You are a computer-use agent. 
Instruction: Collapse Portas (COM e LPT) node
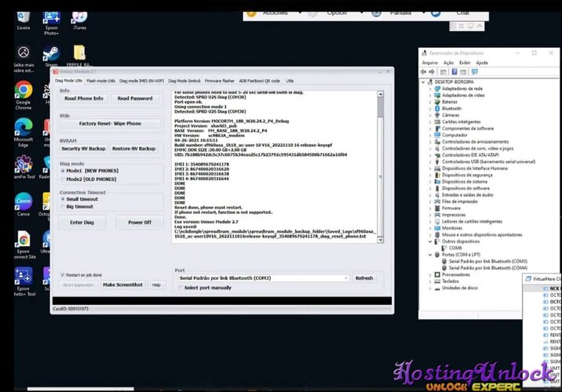pyautogui.click(x=430, y=255)
